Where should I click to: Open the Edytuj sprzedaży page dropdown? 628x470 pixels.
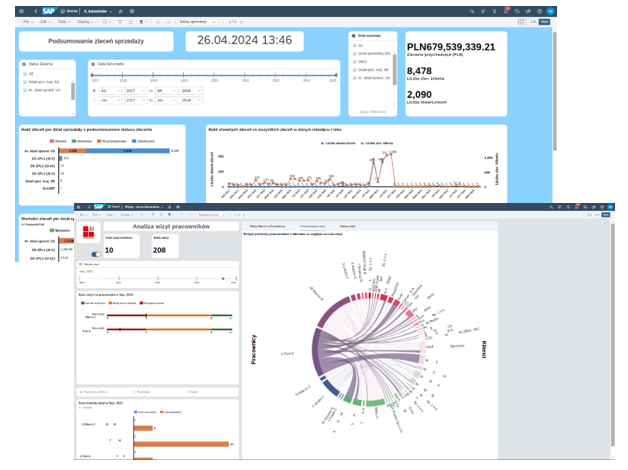(x=196, y=21)
